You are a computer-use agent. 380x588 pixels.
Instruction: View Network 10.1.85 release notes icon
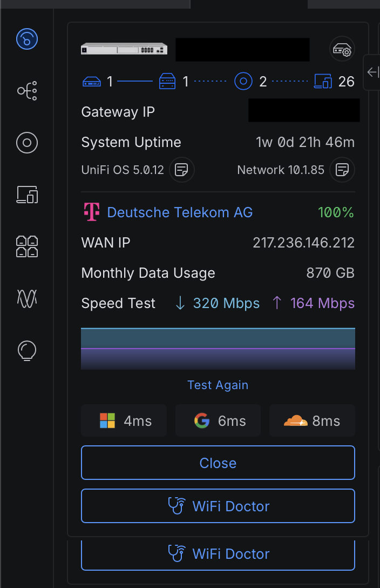(x=342, y=169)
